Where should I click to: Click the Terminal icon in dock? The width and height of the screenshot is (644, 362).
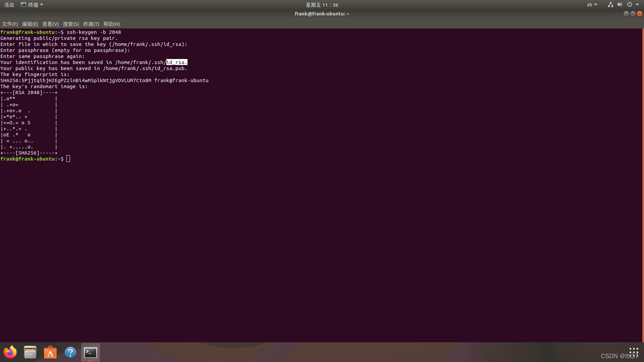(x=91, y=352)
